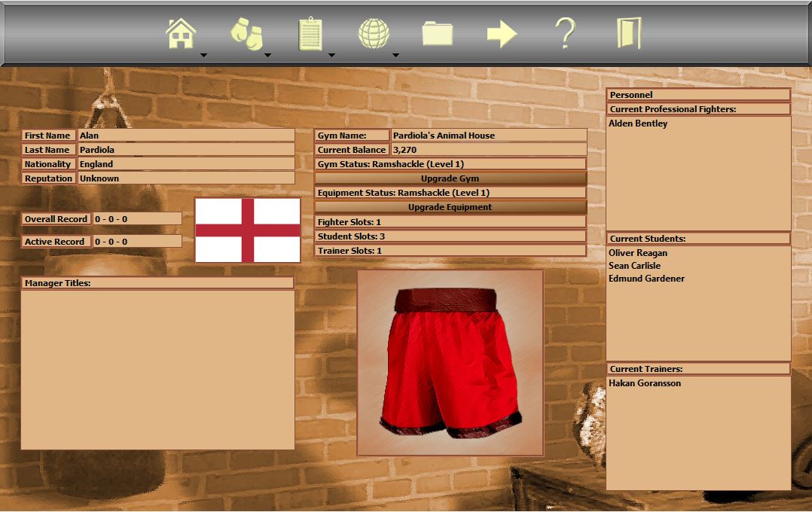Click the Active Record value

tap(137, 242)
